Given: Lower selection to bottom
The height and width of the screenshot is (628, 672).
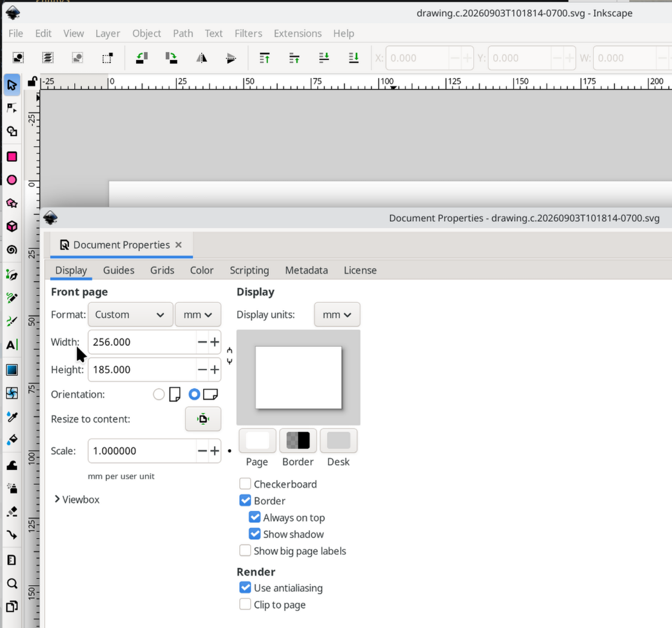Looking at the screenshot, I should click(x=354, y=58).
